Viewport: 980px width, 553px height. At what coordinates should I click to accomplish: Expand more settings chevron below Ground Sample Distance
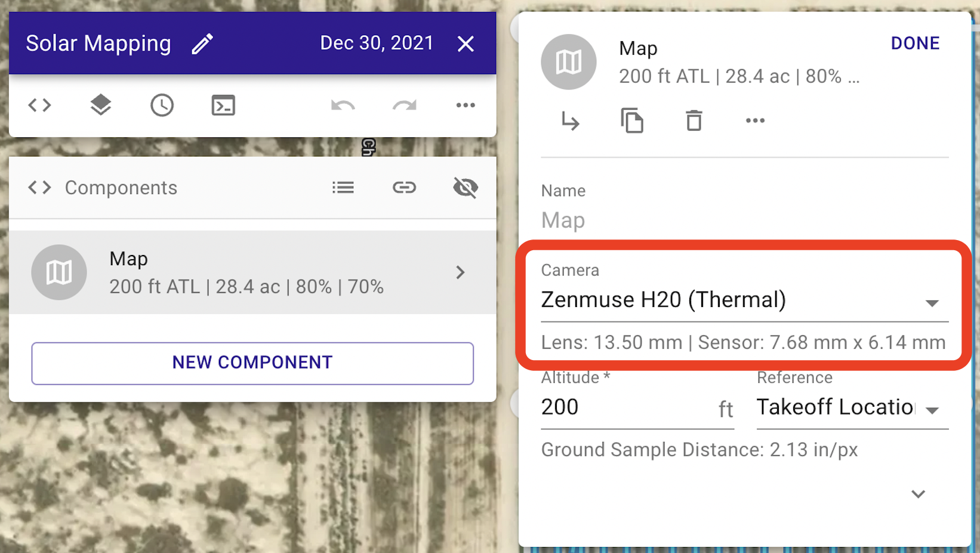918,494
